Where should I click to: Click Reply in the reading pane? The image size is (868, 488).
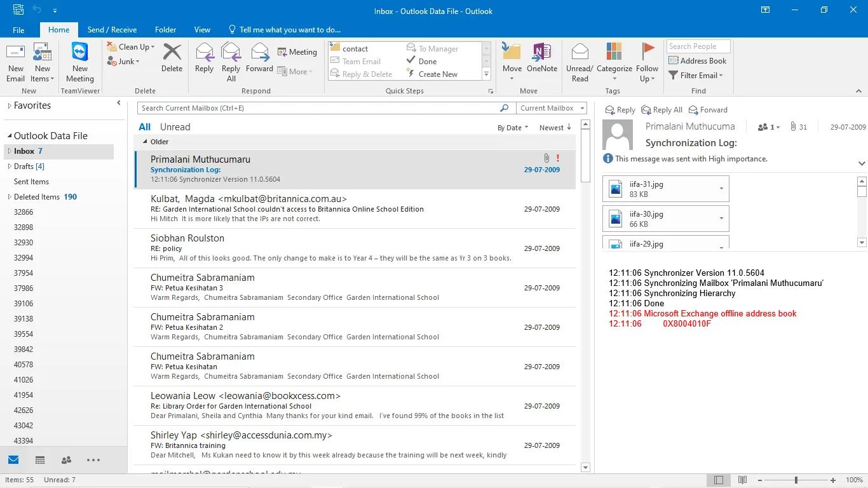tap(620, 110)
